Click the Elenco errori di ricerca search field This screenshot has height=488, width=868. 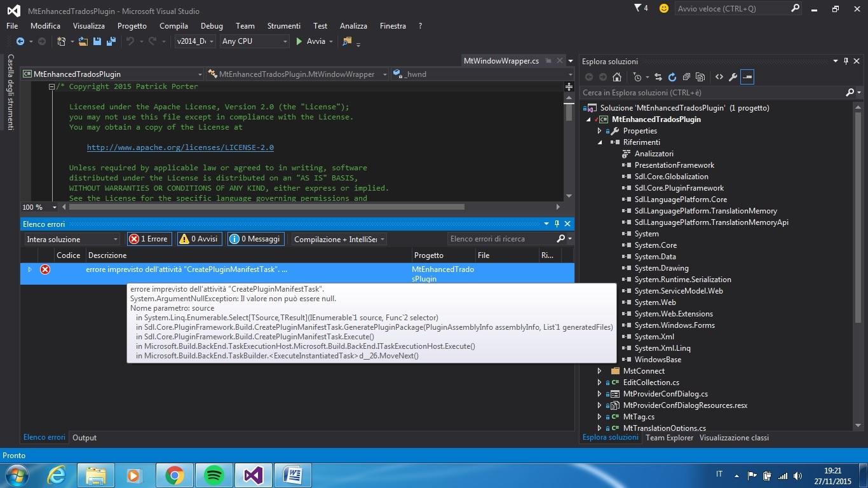pyautogui.click(x=499, y=239)
